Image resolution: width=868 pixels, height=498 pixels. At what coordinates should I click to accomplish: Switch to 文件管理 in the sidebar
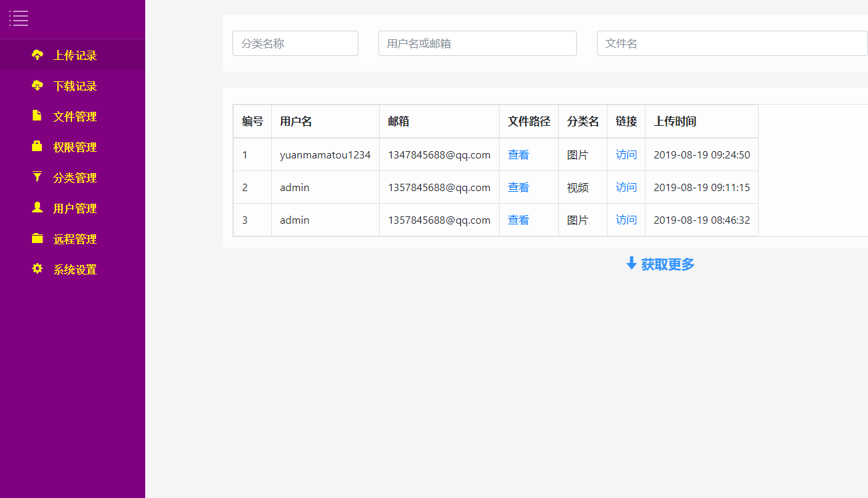click(75, 116)
